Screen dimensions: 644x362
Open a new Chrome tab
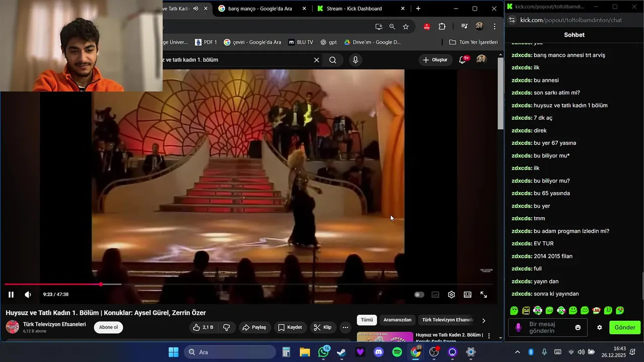tap(418, 9)
